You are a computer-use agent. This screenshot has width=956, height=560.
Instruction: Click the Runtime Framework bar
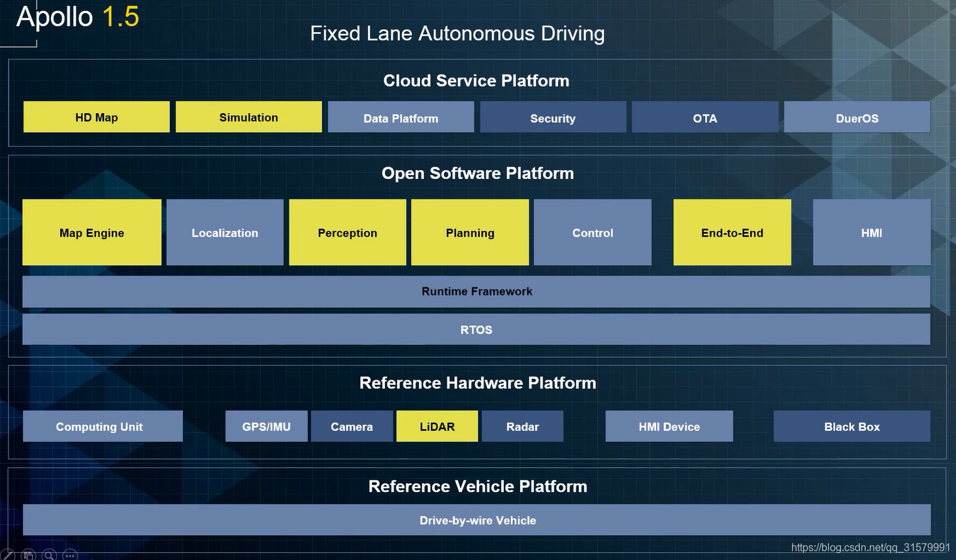[476, 291]
